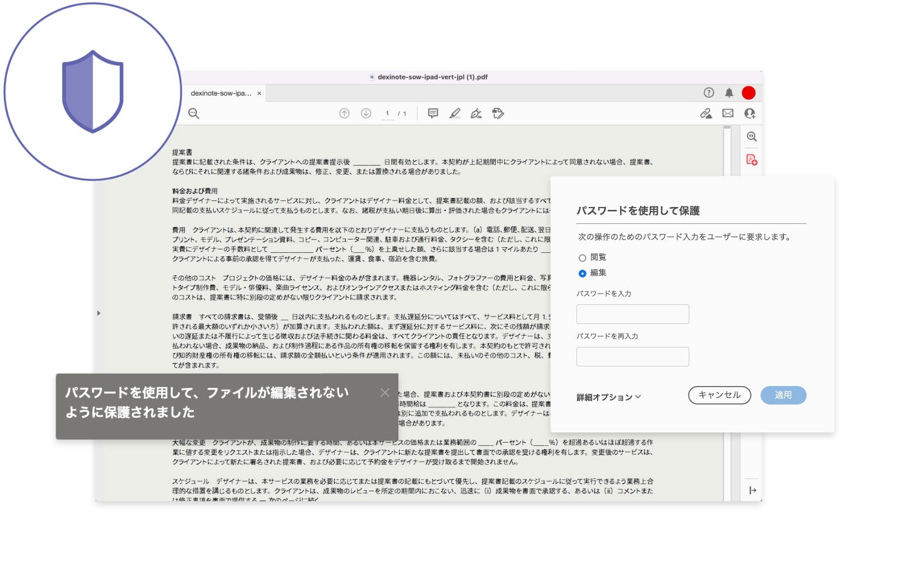Screen dimensions: 901x588
Task: Open the right panel zoom search icon
Action: (x=752, y=137)
